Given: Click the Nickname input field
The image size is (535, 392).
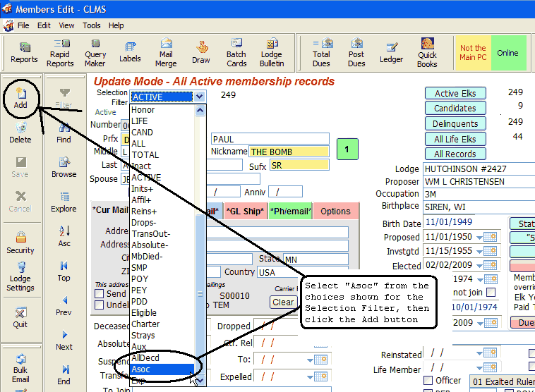Looking at the screenshot, I should (289, 152).
